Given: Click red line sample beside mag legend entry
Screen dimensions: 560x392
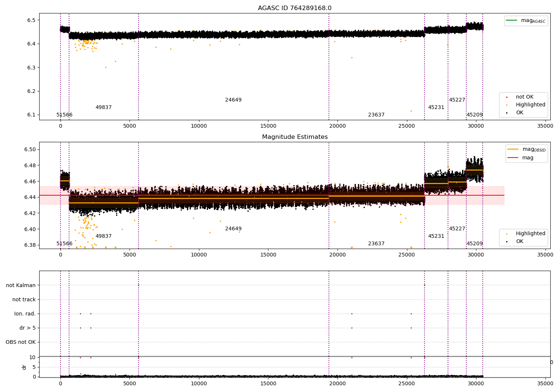Looking at the screenshot, I should [x=513, y=158].
